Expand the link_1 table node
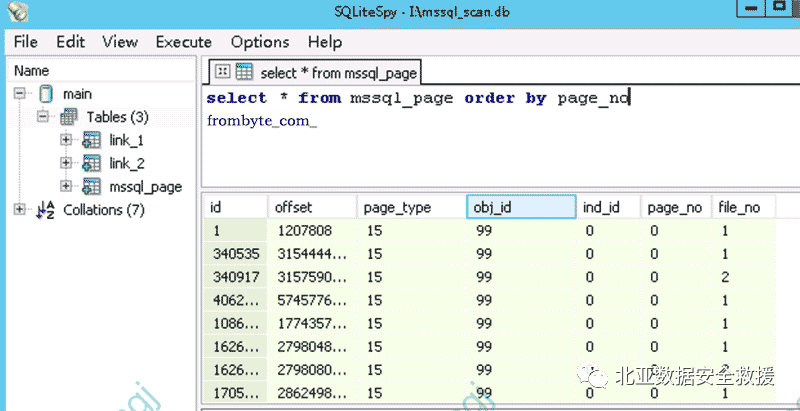Viewport: 800px width, 411px height. click(x=66, y=140)
